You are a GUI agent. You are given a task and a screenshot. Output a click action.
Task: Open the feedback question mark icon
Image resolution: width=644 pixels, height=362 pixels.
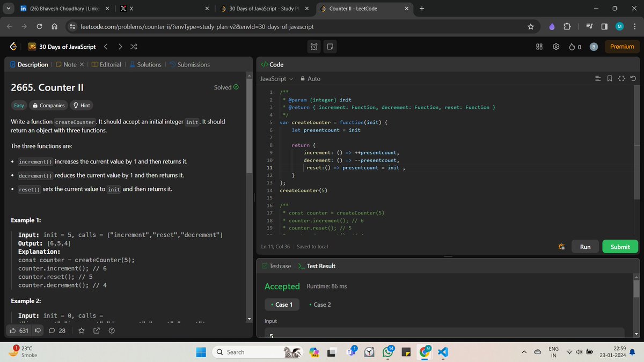[112, 330]
